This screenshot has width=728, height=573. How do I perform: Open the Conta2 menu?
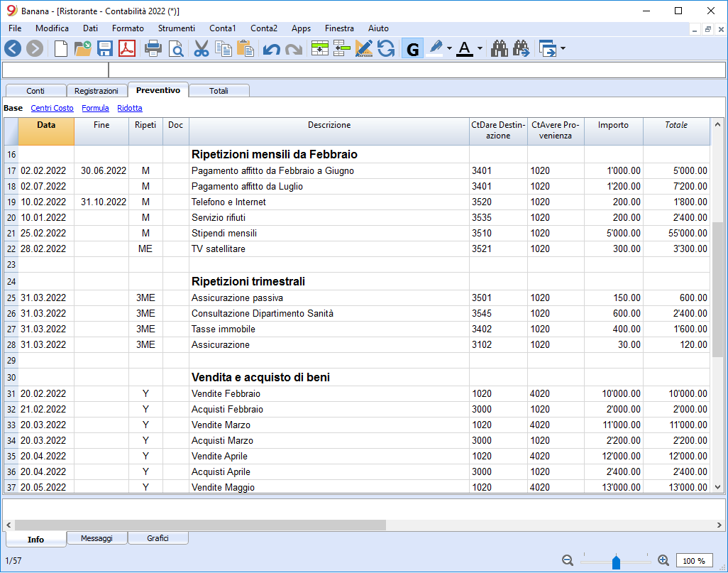tap(264, 28)
